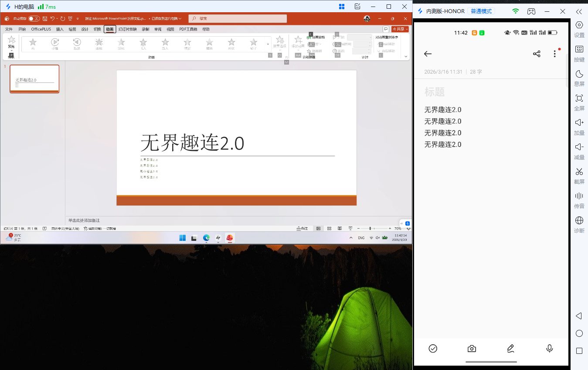
Task: Click the orange 共享 share button
Action: [399, 29]
